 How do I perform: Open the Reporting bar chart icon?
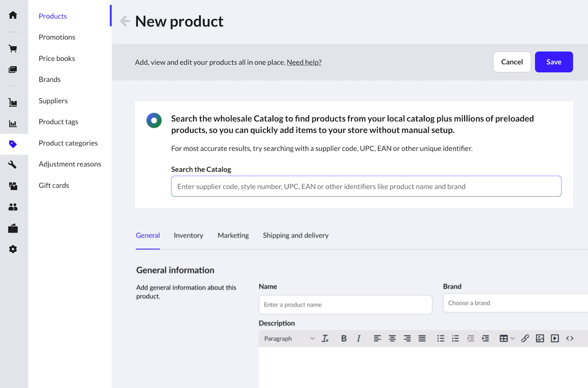(x=13, y=123)
